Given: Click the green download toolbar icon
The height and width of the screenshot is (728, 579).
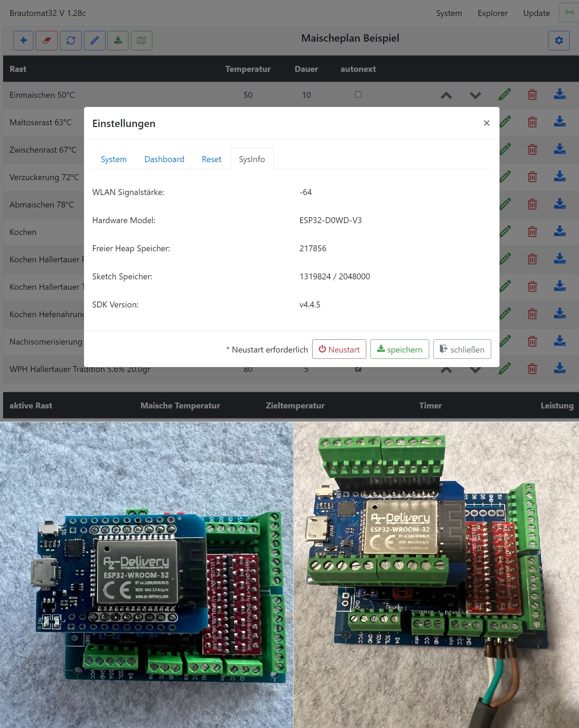Looking at the screenshot, I should coord(118,41).
